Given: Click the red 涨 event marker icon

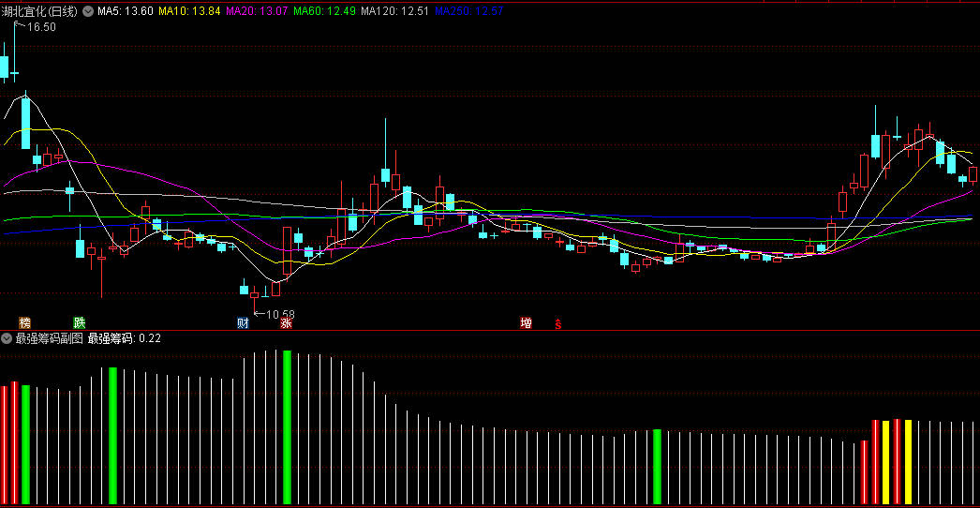Looking at the screenshot, I should (287, 322).
